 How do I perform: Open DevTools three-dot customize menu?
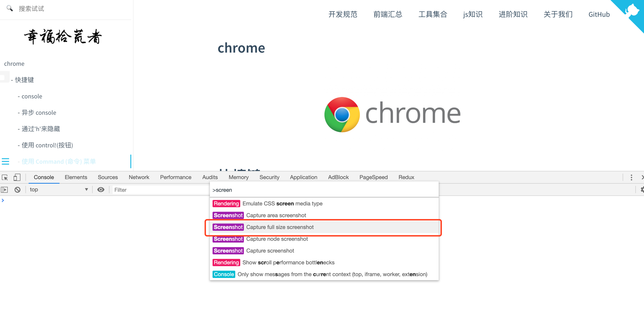pyautogui.click(x=631, y=178)
